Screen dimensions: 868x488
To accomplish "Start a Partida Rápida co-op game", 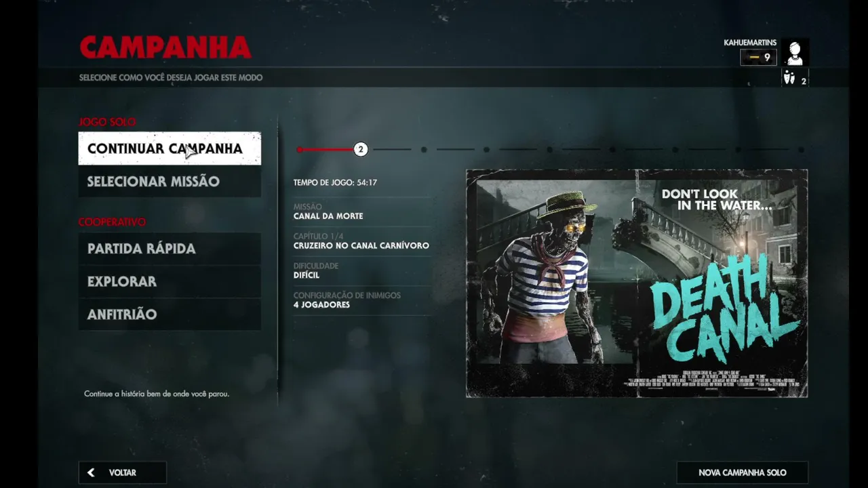I will click(x=170, y=249).
